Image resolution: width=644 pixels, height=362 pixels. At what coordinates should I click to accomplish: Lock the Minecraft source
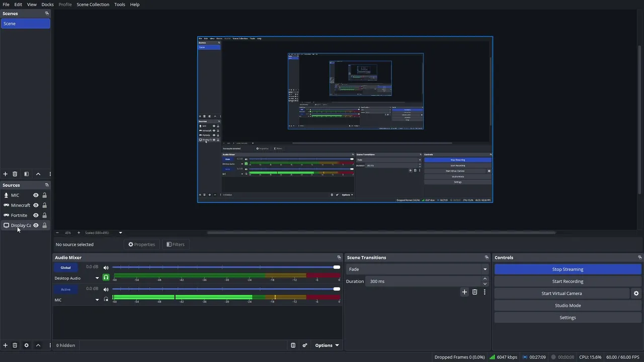coord(44,205)
